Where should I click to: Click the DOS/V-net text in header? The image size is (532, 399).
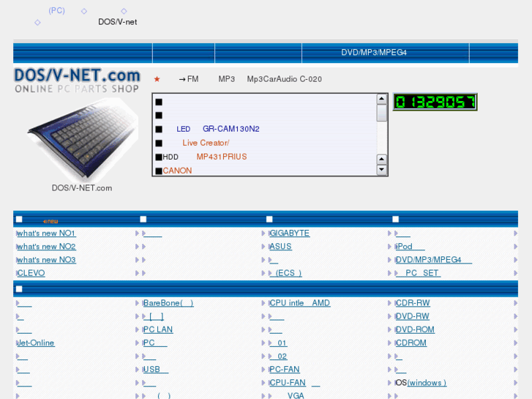click(x=117, y=22)
